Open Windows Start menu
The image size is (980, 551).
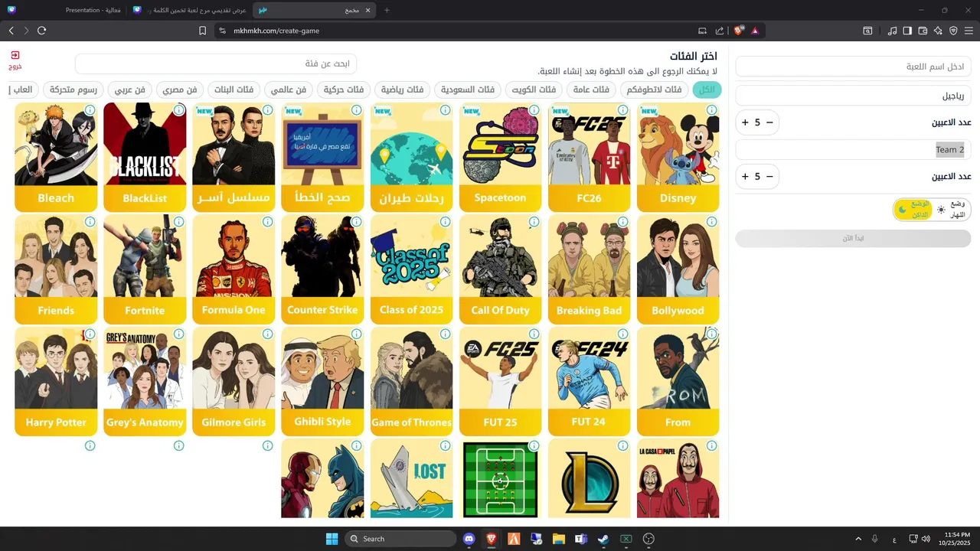pyautogui.click(x=332, y=539)
